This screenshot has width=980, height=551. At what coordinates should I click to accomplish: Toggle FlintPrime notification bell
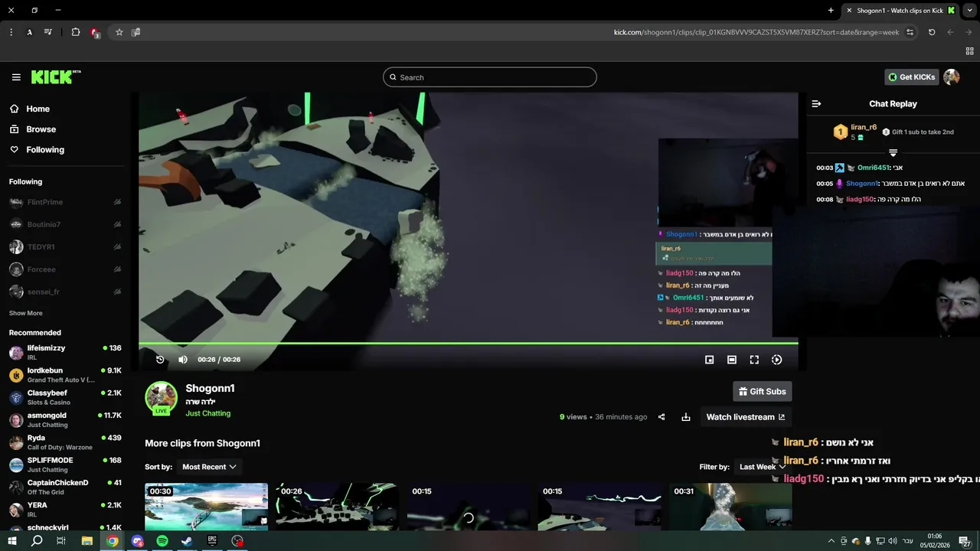117,202
